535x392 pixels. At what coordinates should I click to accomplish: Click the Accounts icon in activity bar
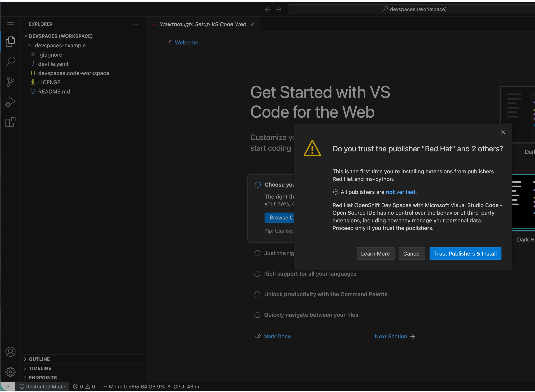[10, 352]
